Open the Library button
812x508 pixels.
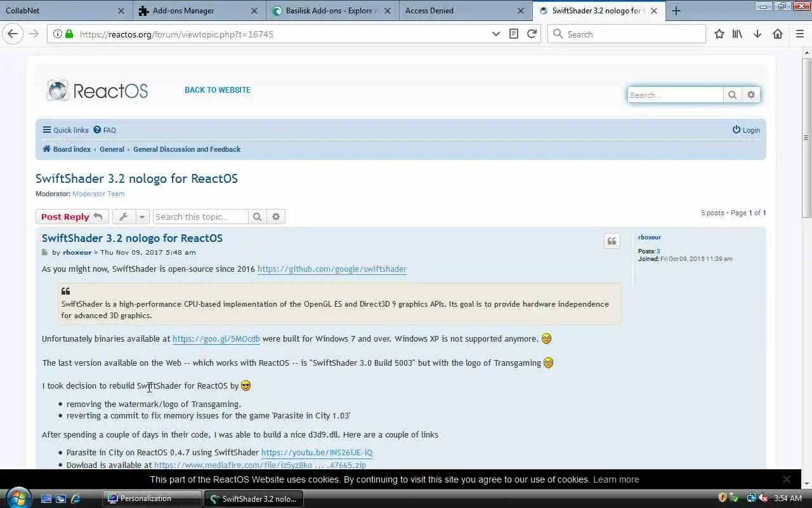tap(737, 34)
